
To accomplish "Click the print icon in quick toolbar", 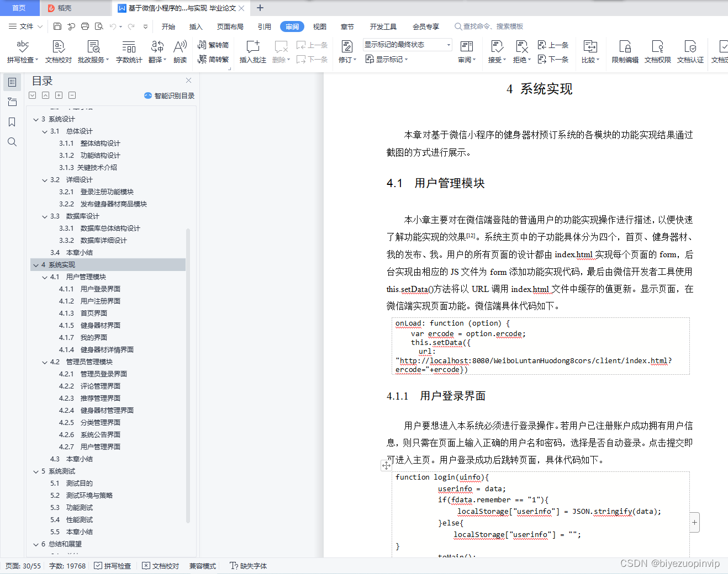I will click(85, 26).
